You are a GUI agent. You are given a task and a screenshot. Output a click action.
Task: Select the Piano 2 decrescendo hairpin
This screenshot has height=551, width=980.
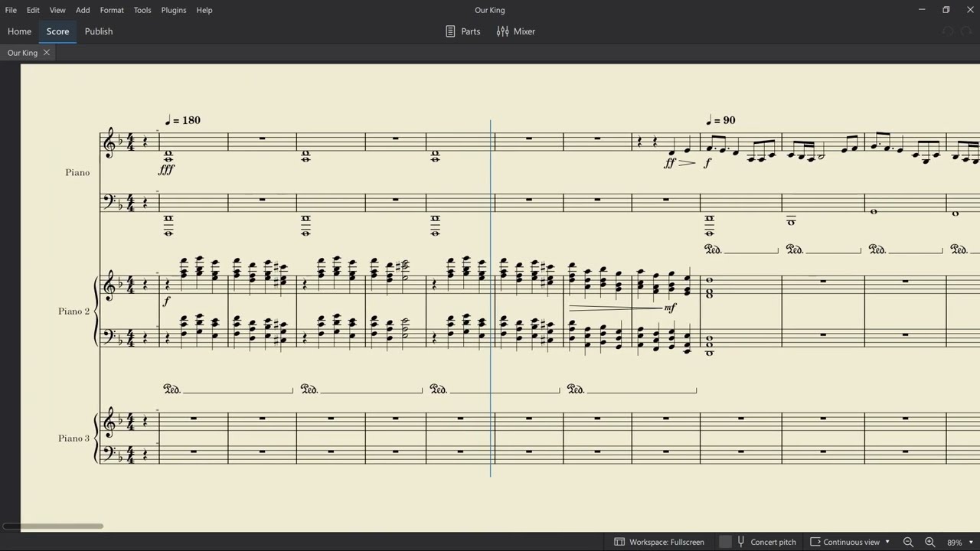pyautogui.click(x=615, y=308)
